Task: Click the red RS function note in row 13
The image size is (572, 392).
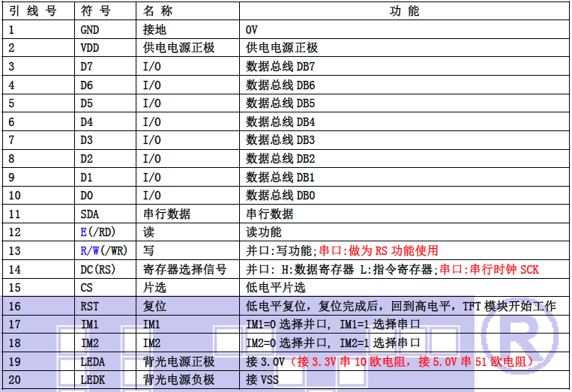Action: 378,251
